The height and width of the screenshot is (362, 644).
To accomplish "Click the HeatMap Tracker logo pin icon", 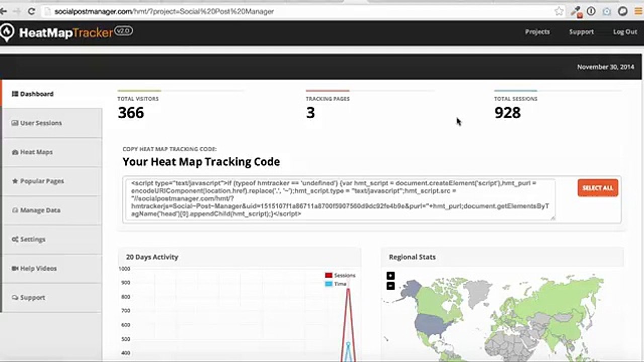I will tap(7, 32).
